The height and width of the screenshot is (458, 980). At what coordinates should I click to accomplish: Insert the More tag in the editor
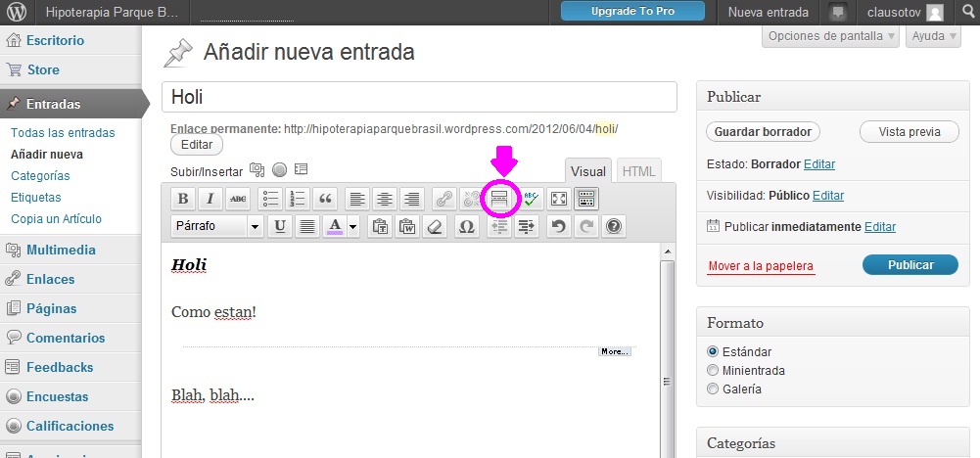tap(499, 199)
